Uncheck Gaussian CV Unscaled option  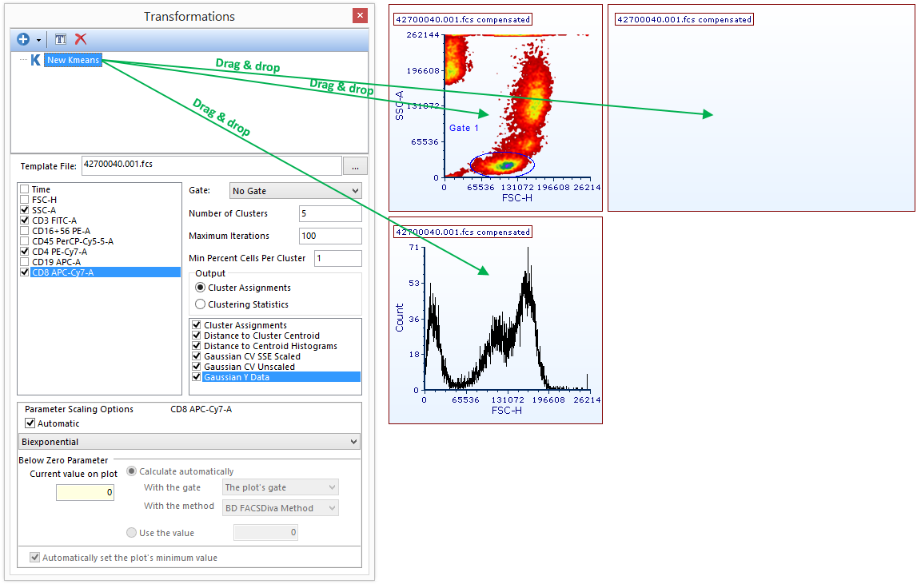point(197,367)
